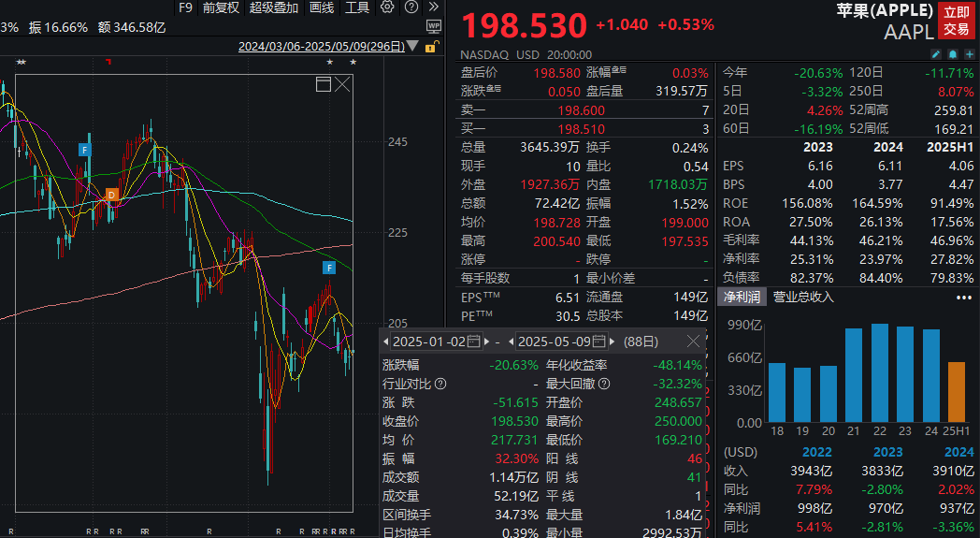Click the 年化收益率 value -48.14%
Viewport: 980px width, 538px height.
point(678,365)
